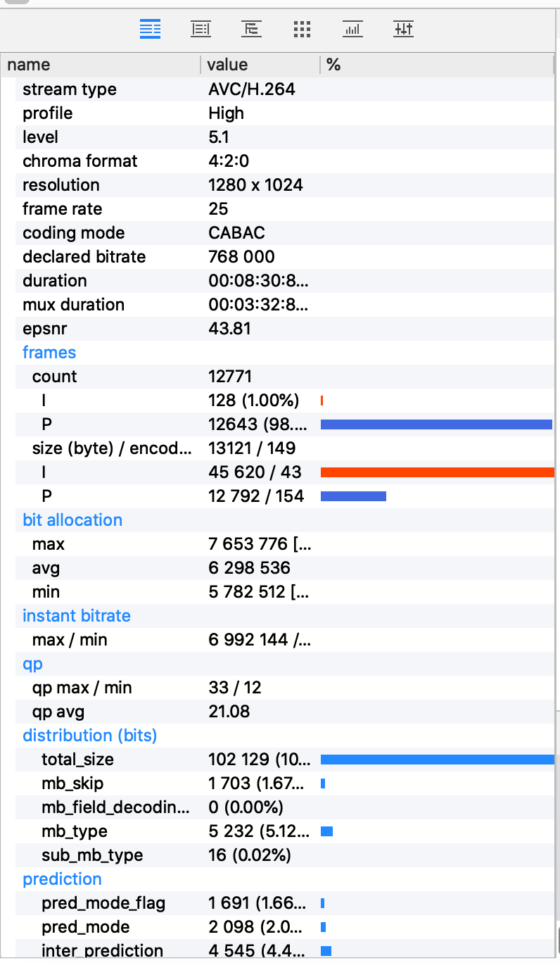Image resolution: width=560 pixels, height=963 pixels.
Task: Open the indented list view icon
Action: pos(201,29)
